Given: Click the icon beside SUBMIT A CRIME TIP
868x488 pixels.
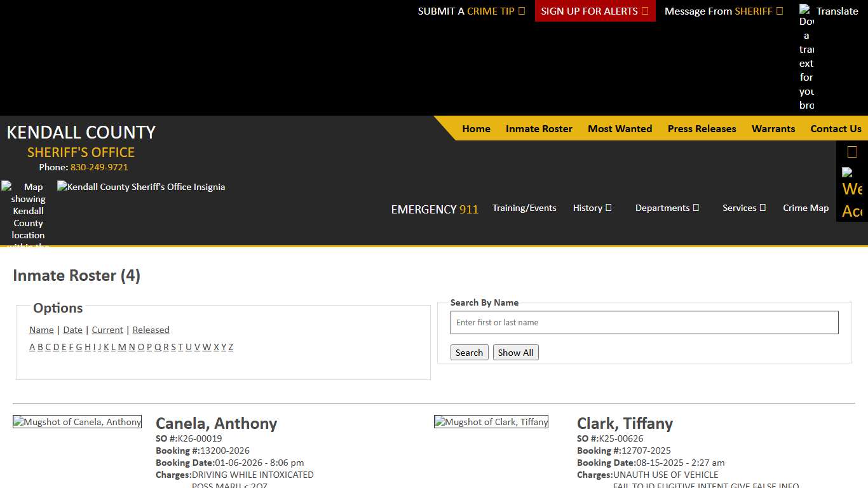Looking at the screenshot, I should pyautogui.click(x=522, y=11).
